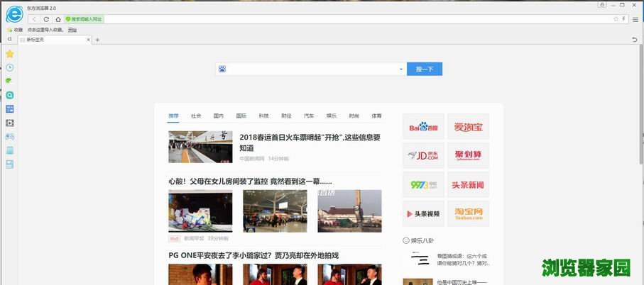Bookmark the page using the address bar star
644x285 pixels.
point(616,19)
